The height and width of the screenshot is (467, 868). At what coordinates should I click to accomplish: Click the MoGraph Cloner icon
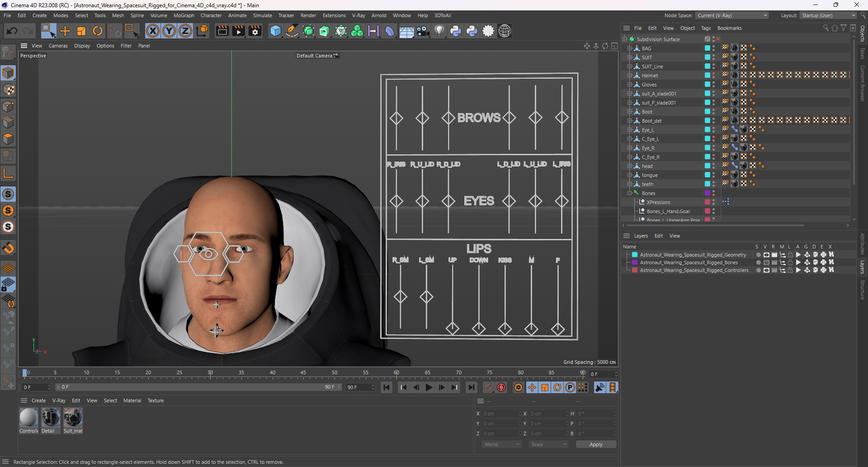357,31
